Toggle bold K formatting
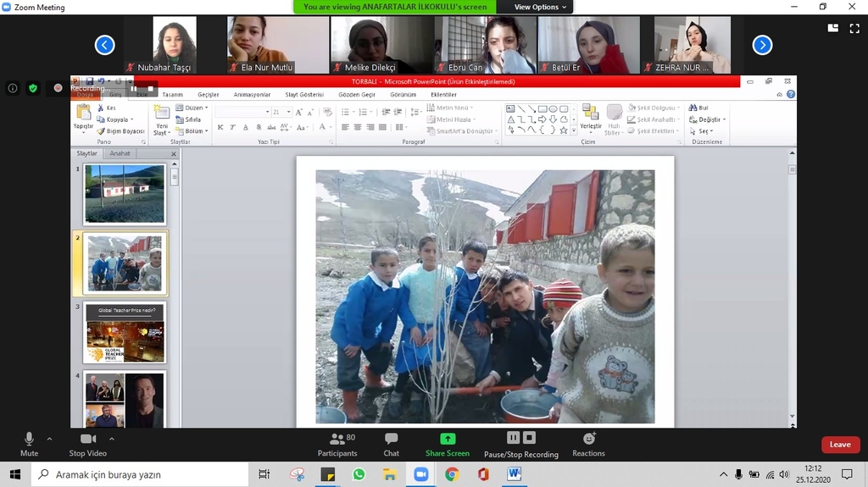The width and height of the screenshot is (868, 487). pyautogui.click(x=220, y=127)
